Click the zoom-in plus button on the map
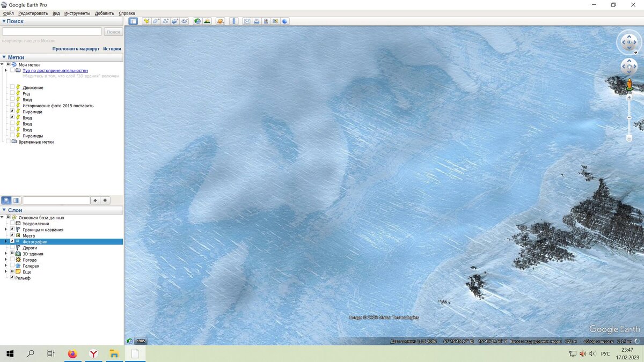Screen dimensions: 644x362 (629, 98)
